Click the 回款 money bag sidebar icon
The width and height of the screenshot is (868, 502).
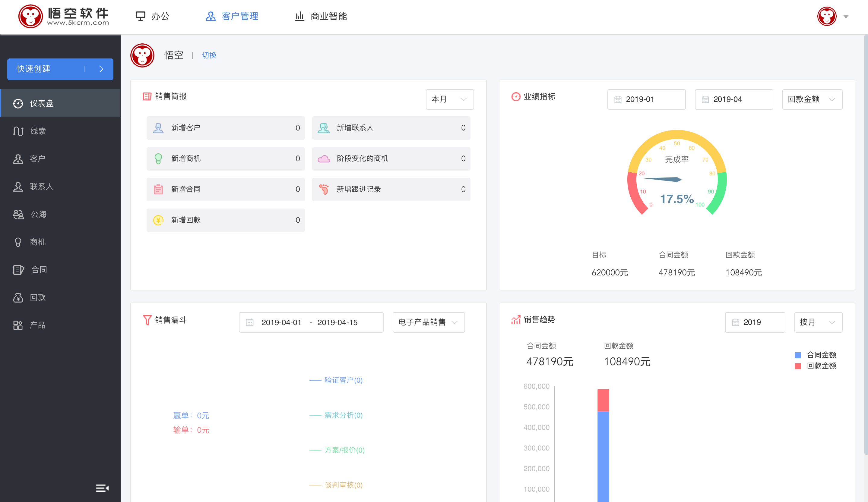(18, 298)
